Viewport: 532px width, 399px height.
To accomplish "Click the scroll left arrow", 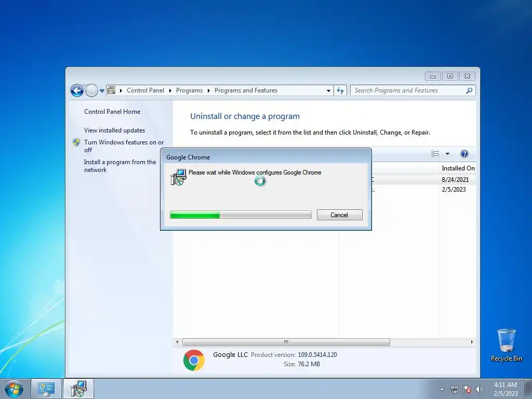I will (177, 342).
